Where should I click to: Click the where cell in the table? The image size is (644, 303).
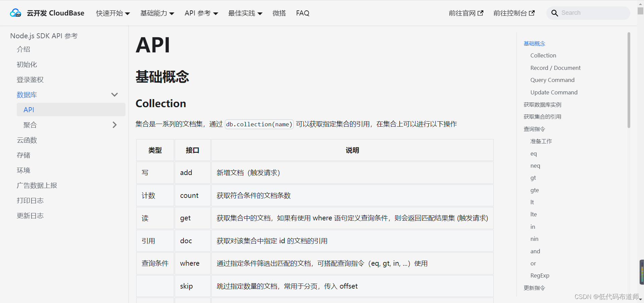[x=193, y=263]
